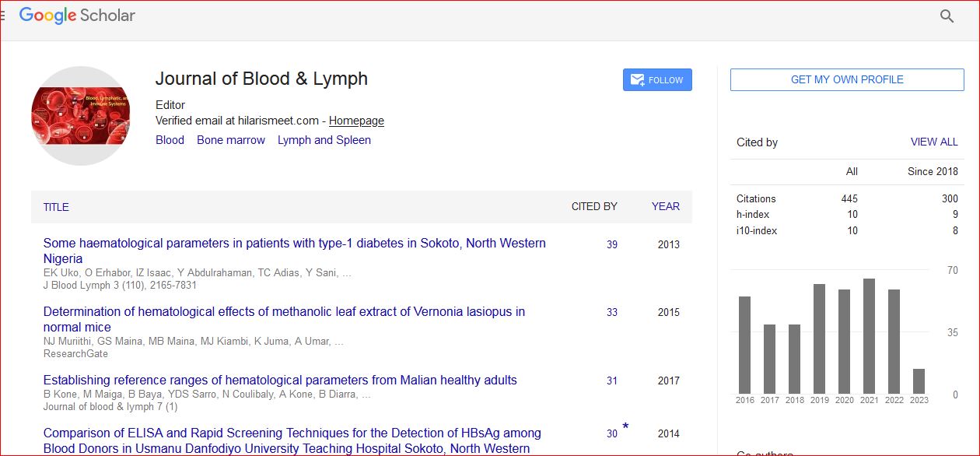The height and width of the screenshot is (456, 980).
Task: Click the asterisk beside citation count 30
Action: (x=625, y=427)
